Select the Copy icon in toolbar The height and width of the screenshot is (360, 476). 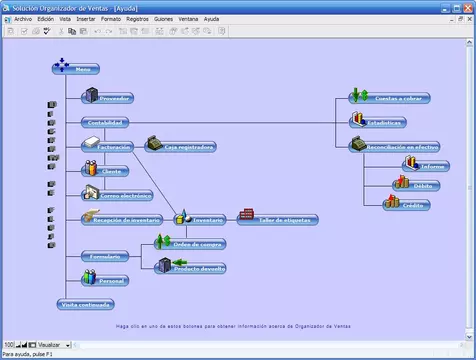tap(72, 31)
